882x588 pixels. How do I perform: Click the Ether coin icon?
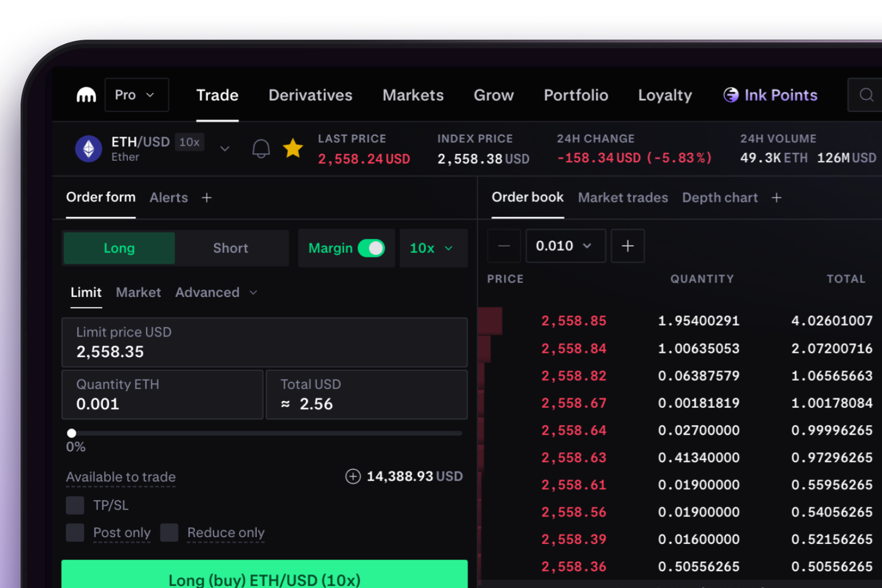88,149
